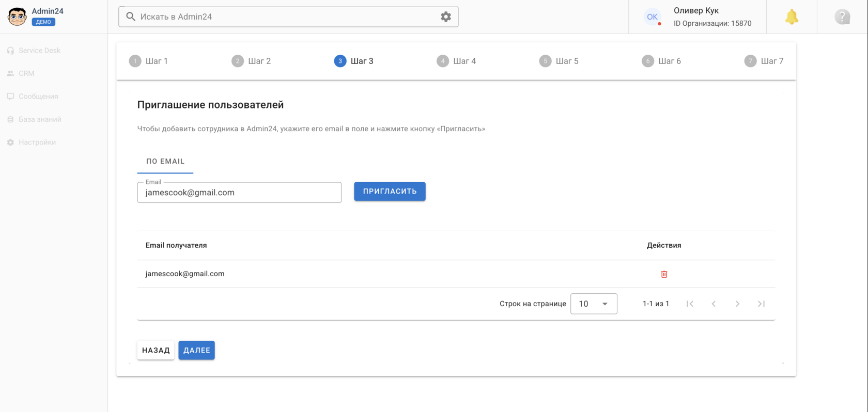This screenshot has width=868, height=412.
Task: Select step Шаг 1
Action: click(x=148, y=61)
